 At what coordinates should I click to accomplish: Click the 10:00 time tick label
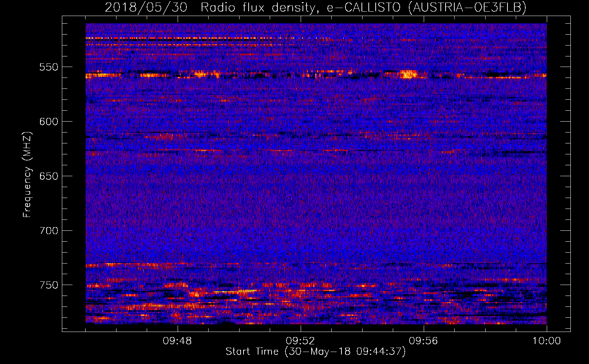(x=546, y=341)
